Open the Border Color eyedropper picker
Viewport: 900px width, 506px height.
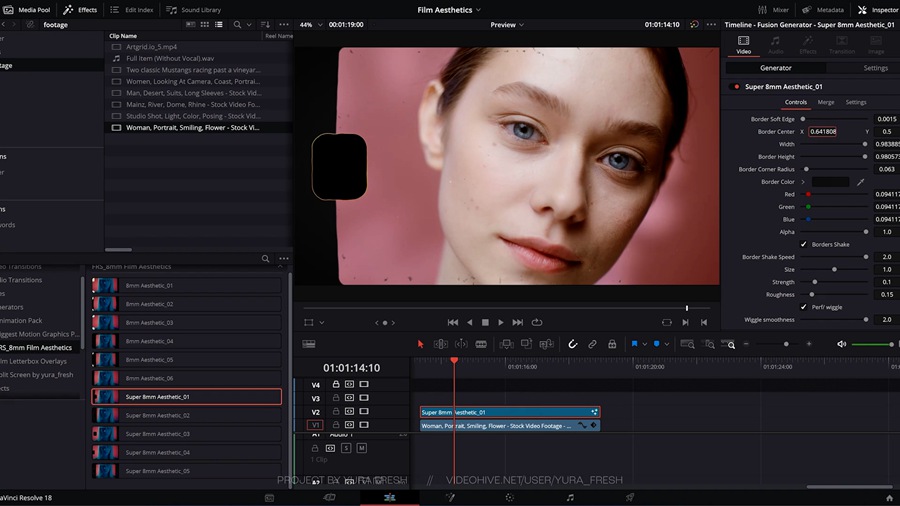[860, 182]
